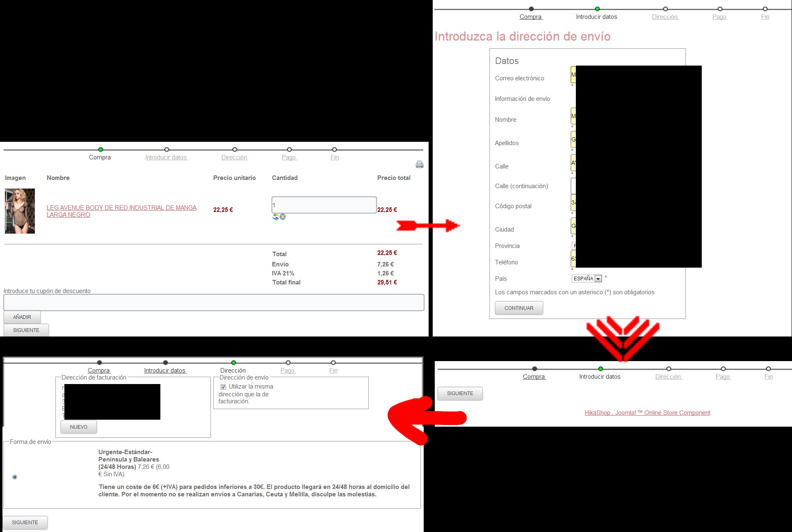Click the product thumbnail image
Viewport: 792px width, 532px height.
20,211
